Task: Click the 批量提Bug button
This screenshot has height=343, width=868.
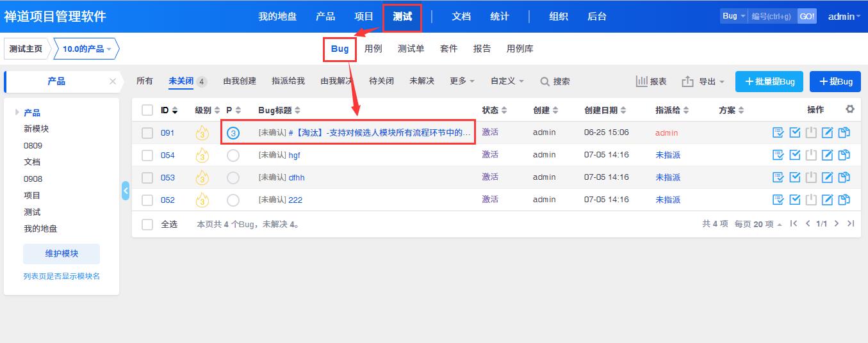Action: click(769, 81)
